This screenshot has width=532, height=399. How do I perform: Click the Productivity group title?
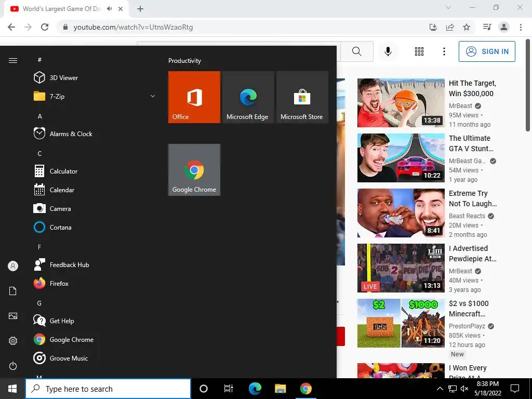[184, 61]
